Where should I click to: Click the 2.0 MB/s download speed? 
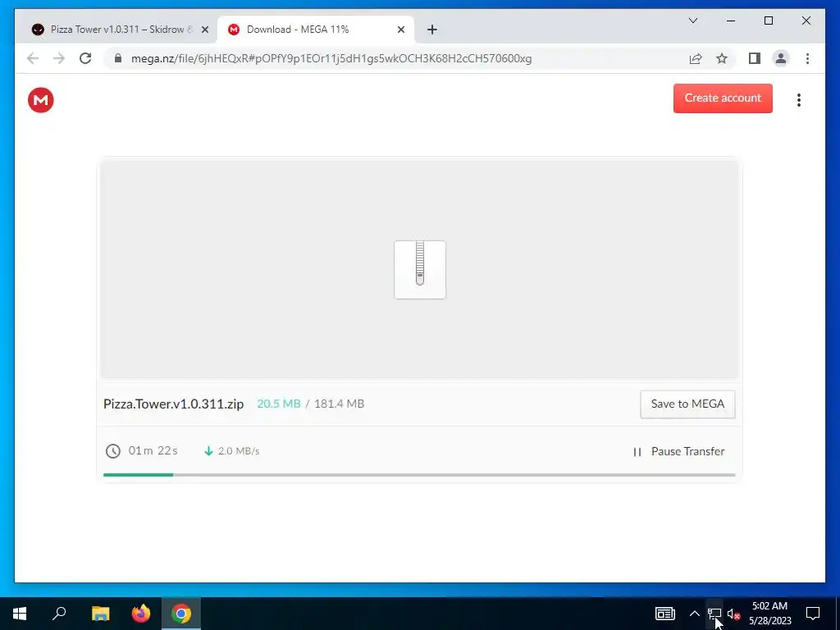point(239,451)
